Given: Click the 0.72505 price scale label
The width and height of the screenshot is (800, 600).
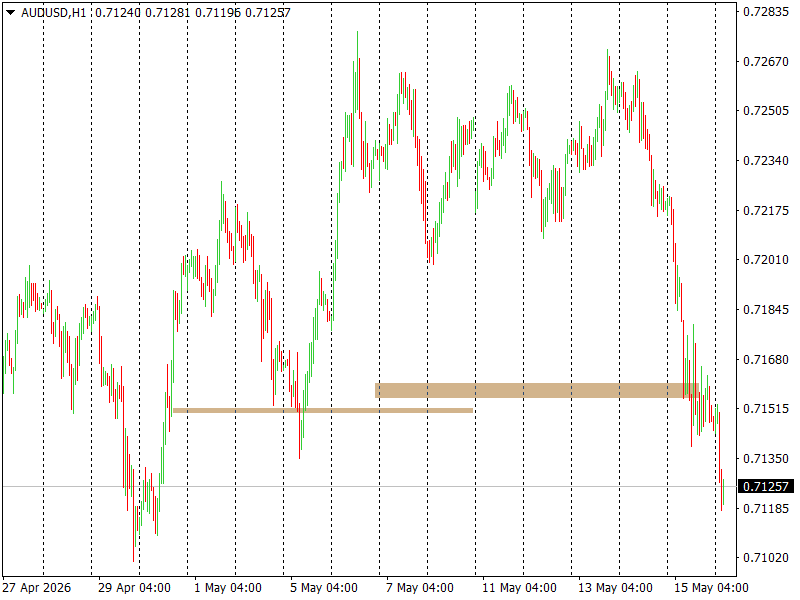Looking at the screenshot, I should click(766, 111).
